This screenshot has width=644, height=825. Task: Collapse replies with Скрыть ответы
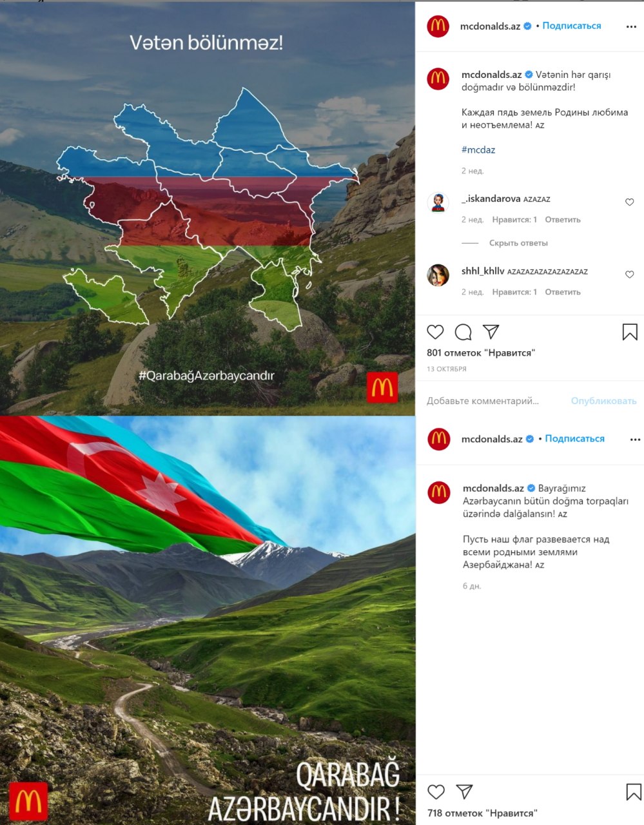coord(518,243)
